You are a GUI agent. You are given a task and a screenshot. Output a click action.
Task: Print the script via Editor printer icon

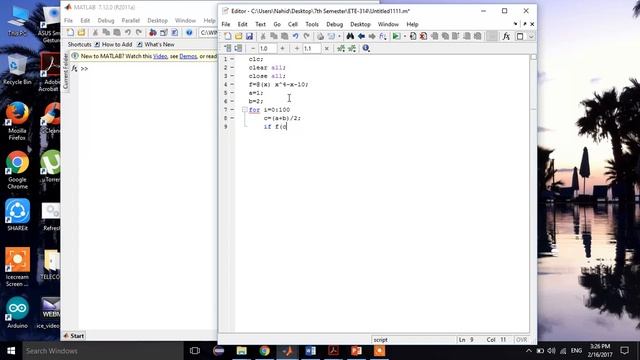[x=320, y=36]
